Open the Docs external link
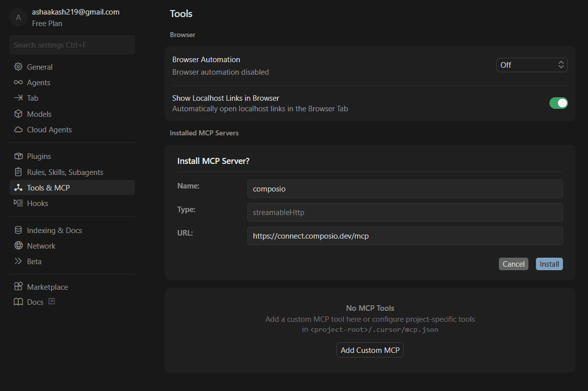Image resolution: width=588 pixels, height=391 pixels. (72, 302)
